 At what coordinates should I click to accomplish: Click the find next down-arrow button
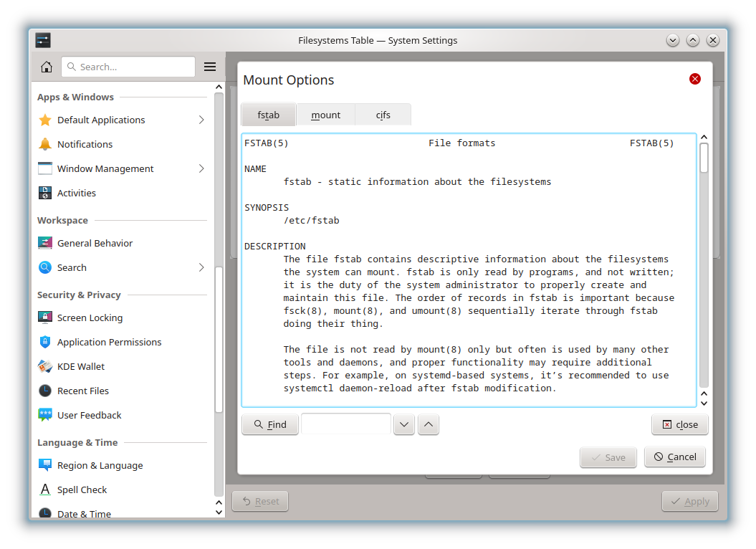click(x=404, y=424)
